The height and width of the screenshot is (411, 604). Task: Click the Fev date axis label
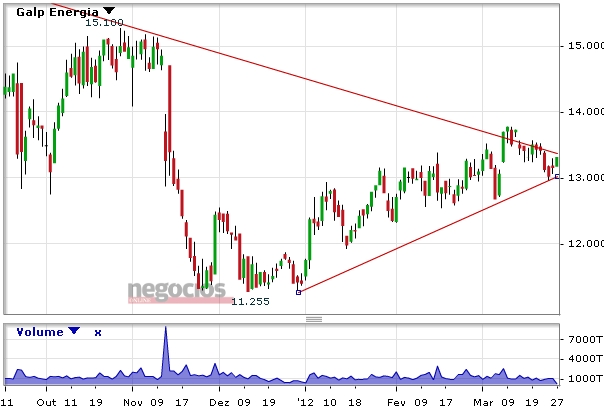[397, 403]
